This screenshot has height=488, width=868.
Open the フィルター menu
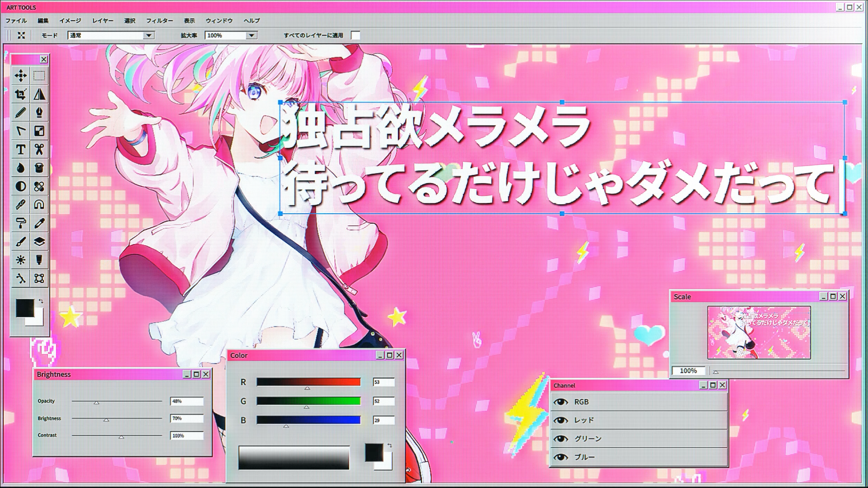pyautogui.click(x=159, y=21)
